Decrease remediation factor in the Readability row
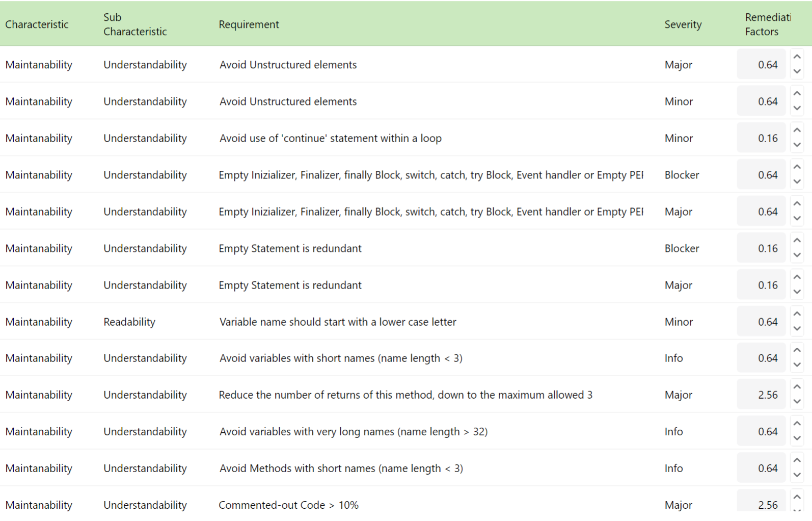 point(797,329)
